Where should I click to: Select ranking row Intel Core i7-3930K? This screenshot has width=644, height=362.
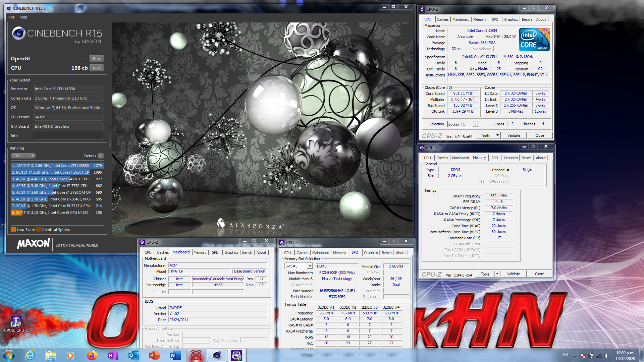click(57, 172)
